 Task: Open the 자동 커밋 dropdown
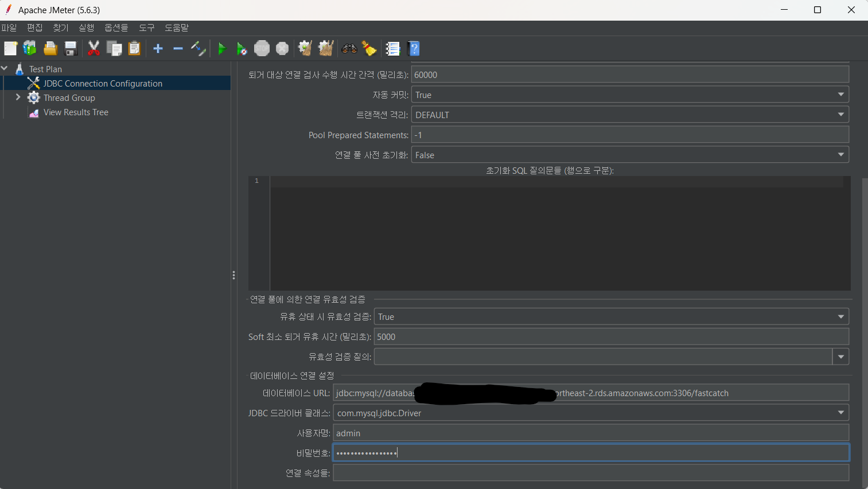pyautogui.click(x=630, y=95)
